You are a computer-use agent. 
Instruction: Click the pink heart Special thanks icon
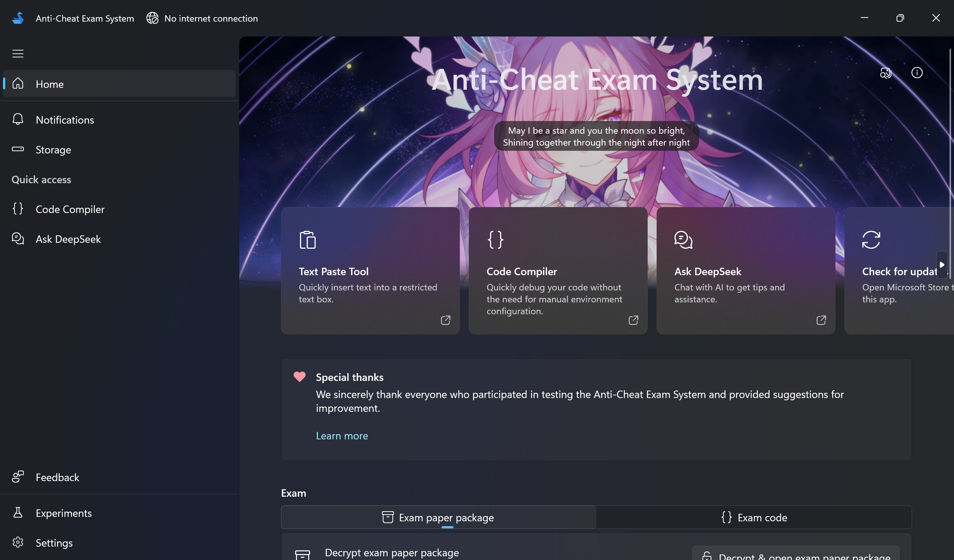[300, 376]
